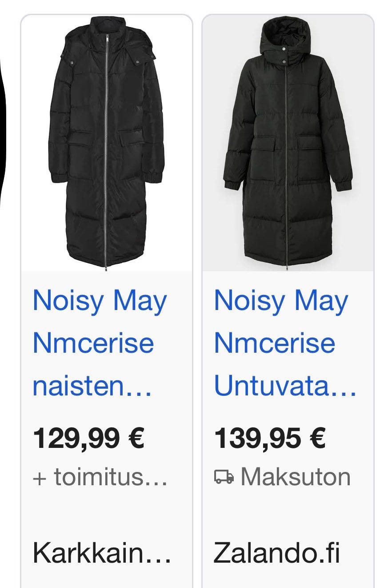The image size is (380, 588).
Task: Click the raised hood on the right coat
Action: [284, 38]
